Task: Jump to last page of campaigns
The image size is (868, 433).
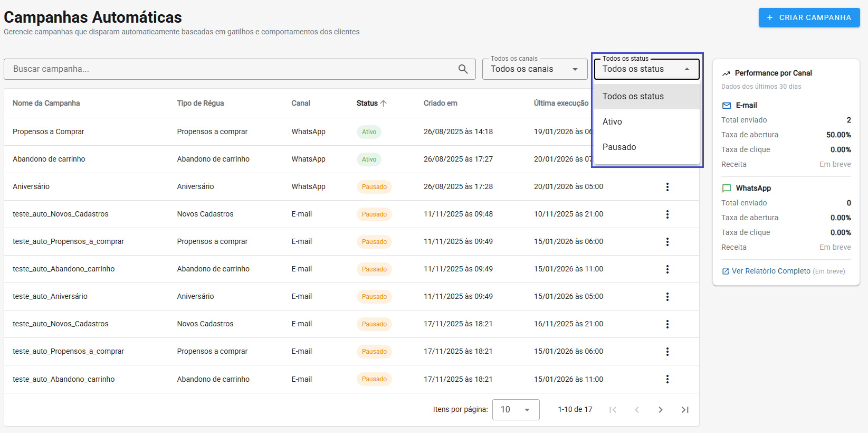Action: click(684, 410)
